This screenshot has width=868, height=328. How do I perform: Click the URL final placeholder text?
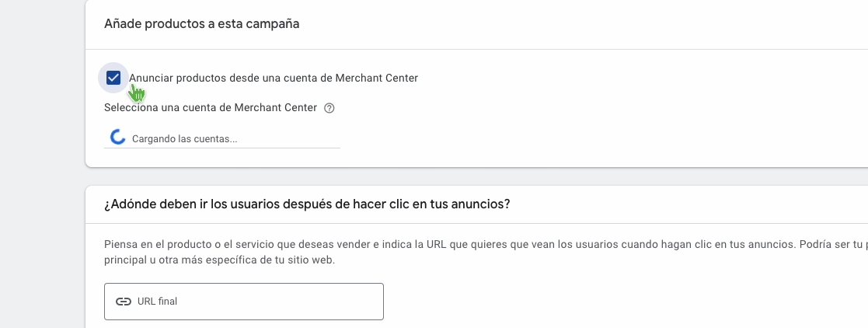pos(158,302)
